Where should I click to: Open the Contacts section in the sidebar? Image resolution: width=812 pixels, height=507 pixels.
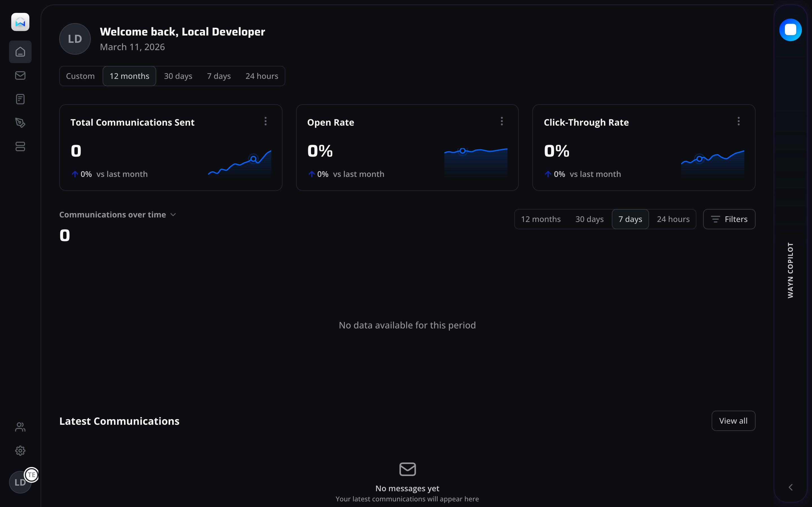pos(20,426)
